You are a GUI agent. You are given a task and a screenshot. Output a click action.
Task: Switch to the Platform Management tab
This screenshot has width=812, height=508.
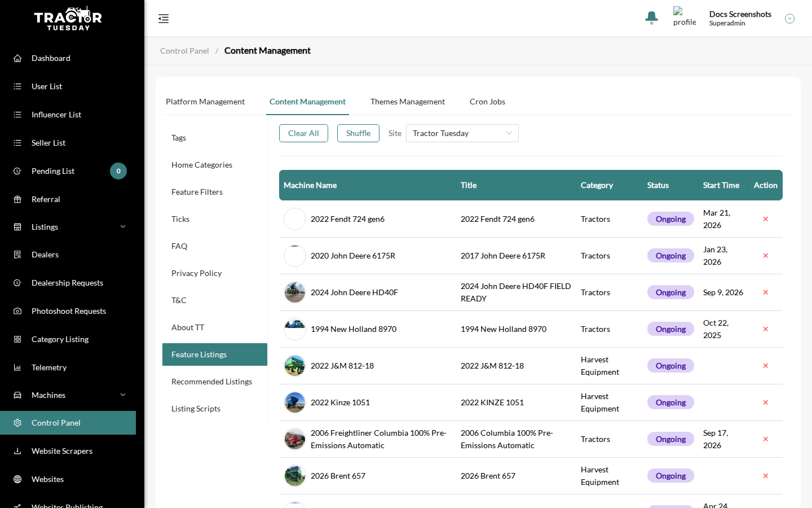[205, 102]
